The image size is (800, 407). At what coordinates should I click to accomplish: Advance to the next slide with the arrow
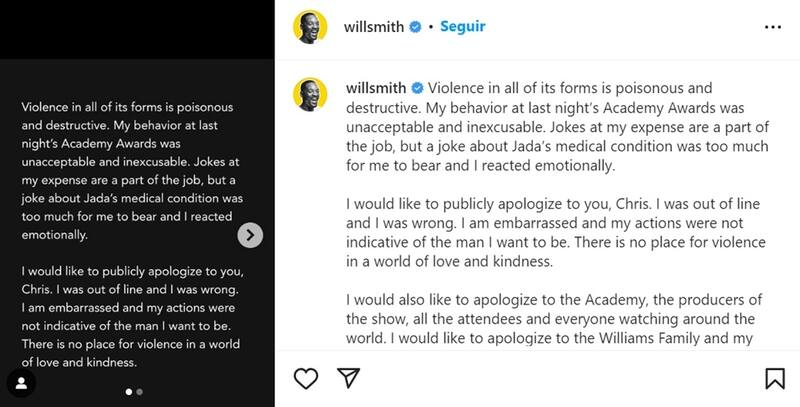[x=252, y=235]
